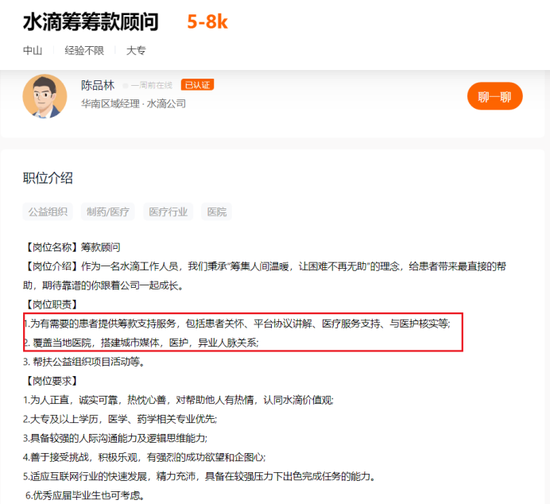Click the 【岗位要求】 heading line
Image resolution: width=550 pixels, height=504 pixels.
point(52,381)
